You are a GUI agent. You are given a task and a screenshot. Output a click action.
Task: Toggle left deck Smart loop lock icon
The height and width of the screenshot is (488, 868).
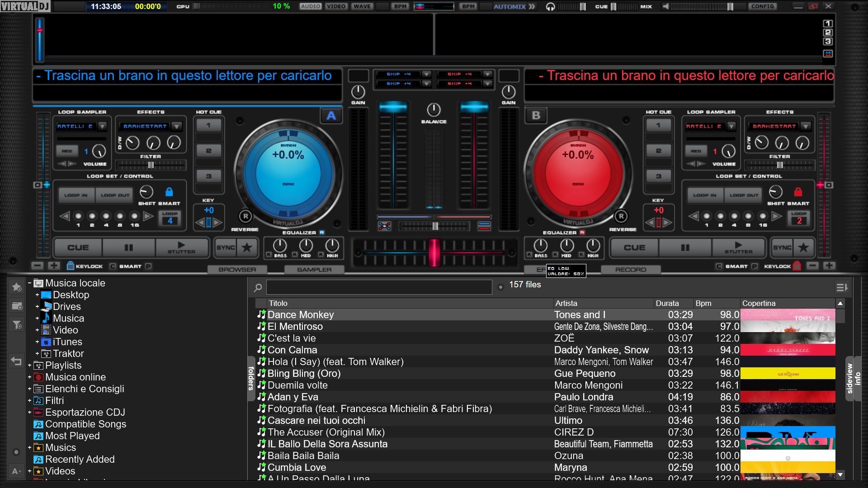pos(169,192)
